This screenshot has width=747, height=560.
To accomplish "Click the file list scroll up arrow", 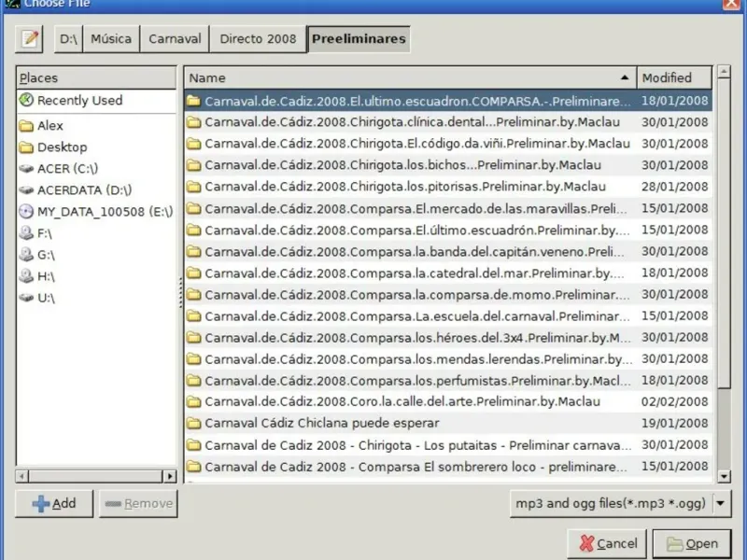I will pos(725,72).
